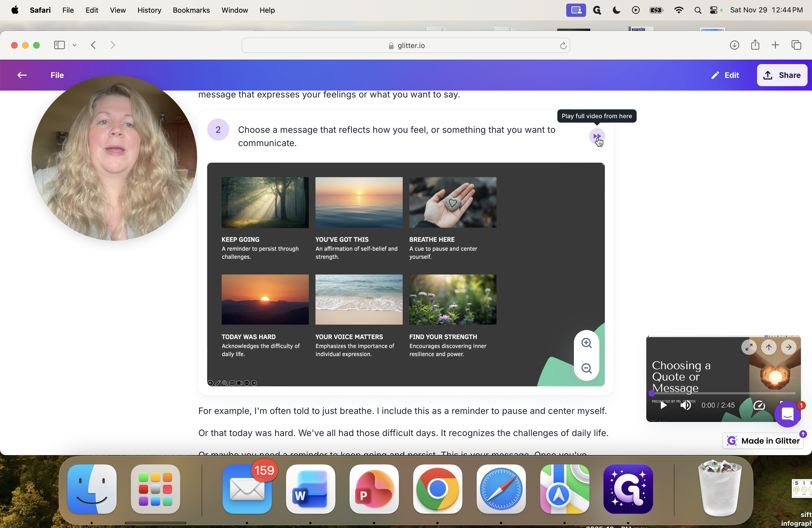Expand Safari sidebar dropdown chevron
The width and height of the screenshot is (812, 528).
(x=74, y=45)
